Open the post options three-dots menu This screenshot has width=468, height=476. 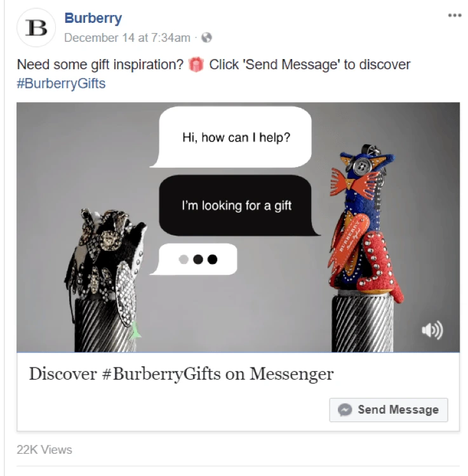coord(455,15)
